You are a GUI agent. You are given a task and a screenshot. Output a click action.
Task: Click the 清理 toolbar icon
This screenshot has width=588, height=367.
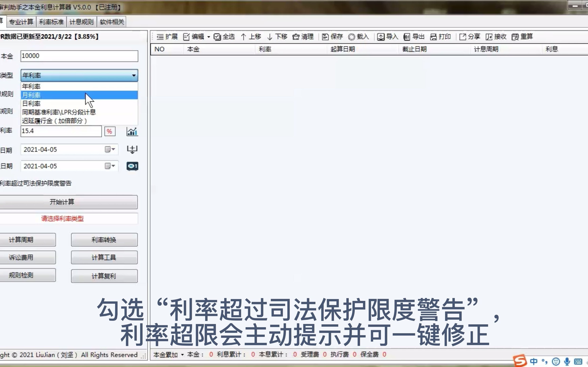296,37
